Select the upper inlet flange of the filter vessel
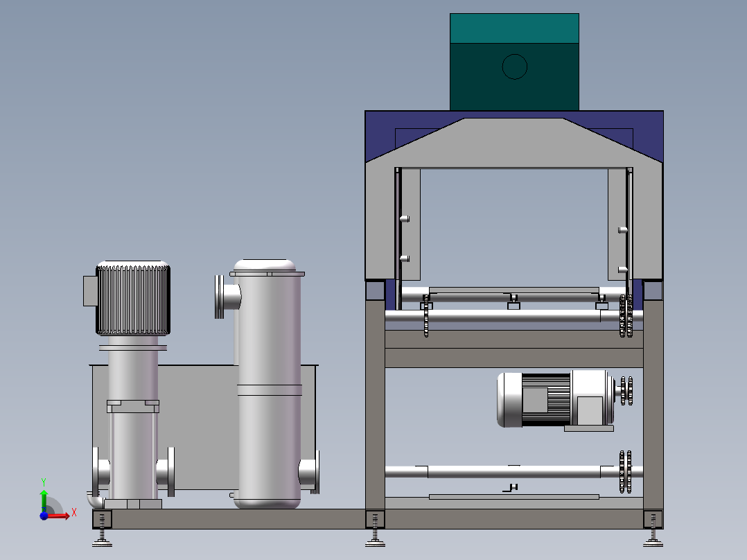The height and width of the screenshot is (560, 747). pos(219,297)
